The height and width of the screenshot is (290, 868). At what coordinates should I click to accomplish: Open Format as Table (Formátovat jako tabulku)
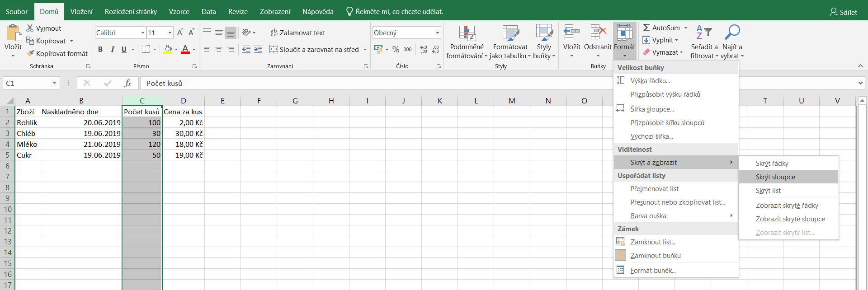[x=510, y=42]
